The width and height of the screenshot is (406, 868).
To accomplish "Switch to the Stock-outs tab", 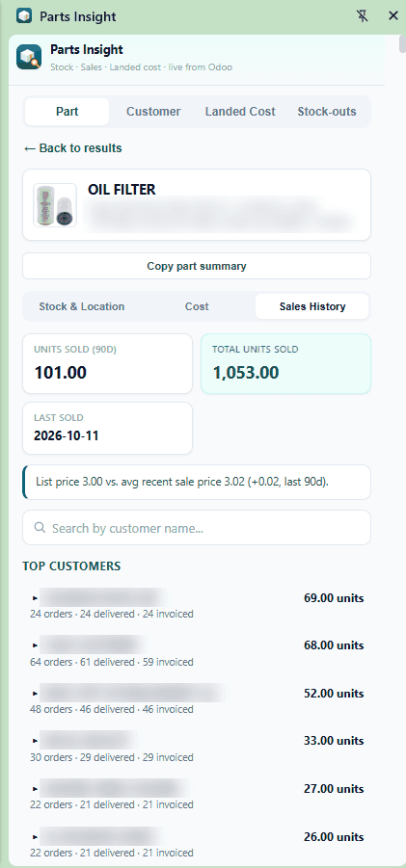I will (327, 112).
